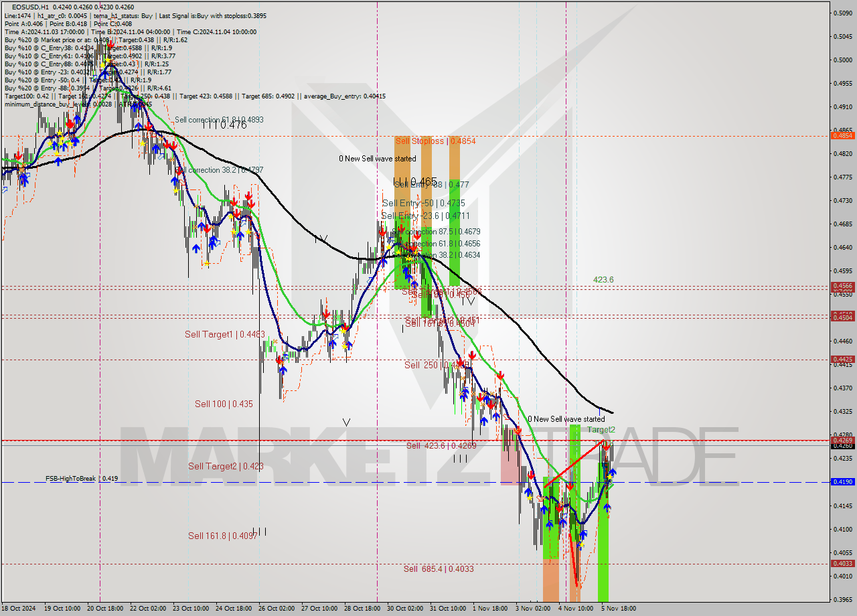
Task: Select the '1 1 1 0.476' label
Action: pos(224,125)
